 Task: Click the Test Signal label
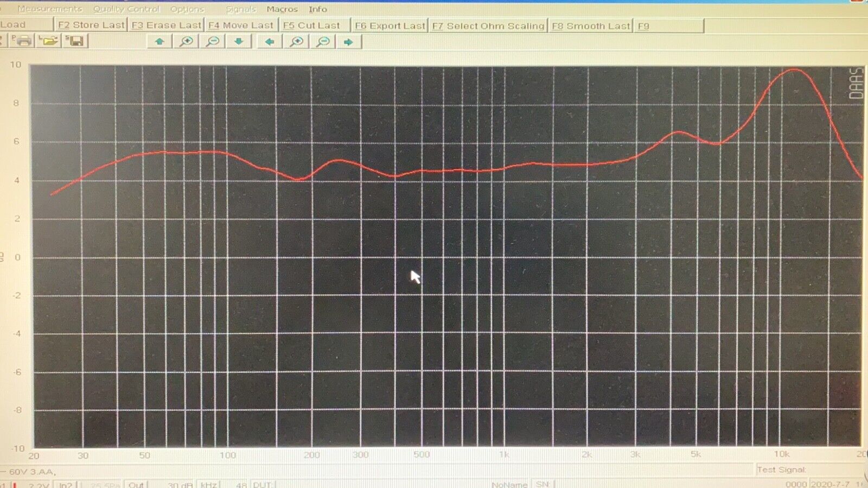pos(781,470)
